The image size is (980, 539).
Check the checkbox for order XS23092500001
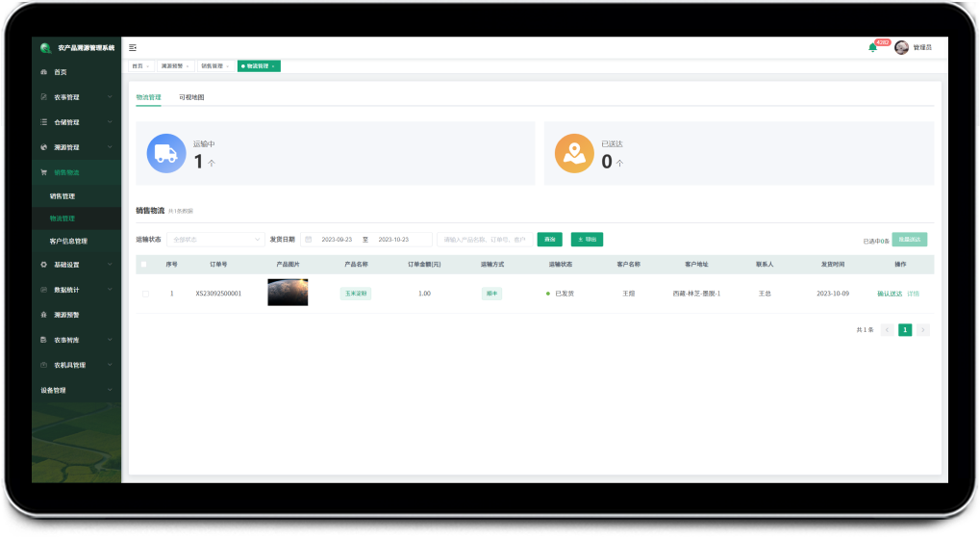click(x=145, y=294)
